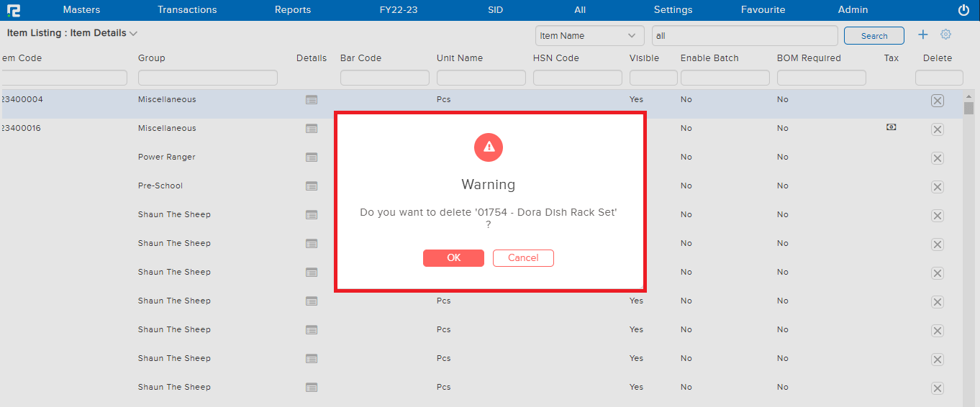Click the vertical scrollbar thumb
The image size is (980, 407).
tap(968, 109)
